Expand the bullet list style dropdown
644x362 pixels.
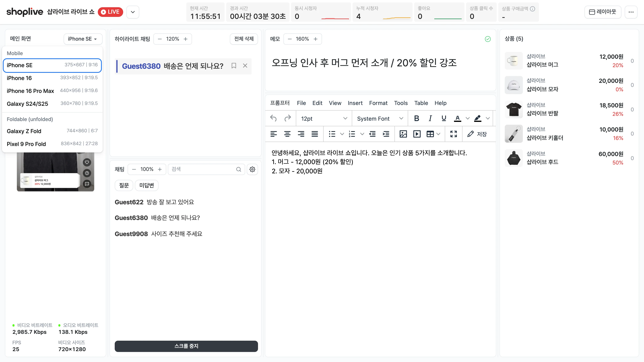click(342, 134)
